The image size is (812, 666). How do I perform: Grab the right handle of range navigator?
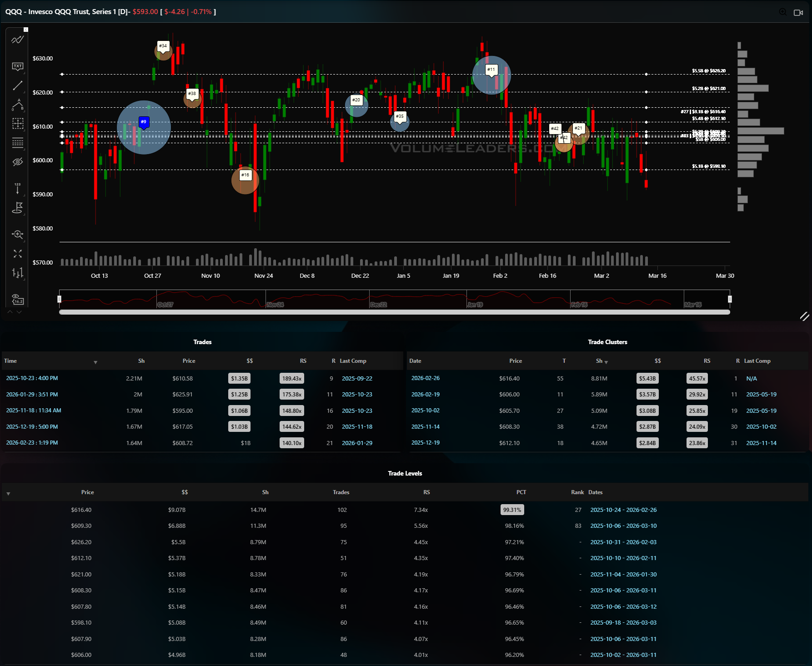click(x=730, y=299)
